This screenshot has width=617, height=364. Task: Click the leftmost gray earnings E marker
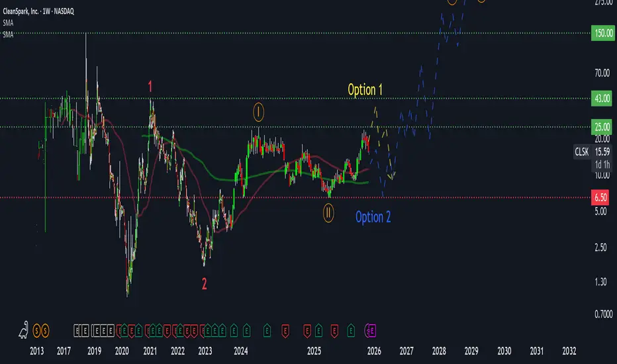[x=77, y=331]
